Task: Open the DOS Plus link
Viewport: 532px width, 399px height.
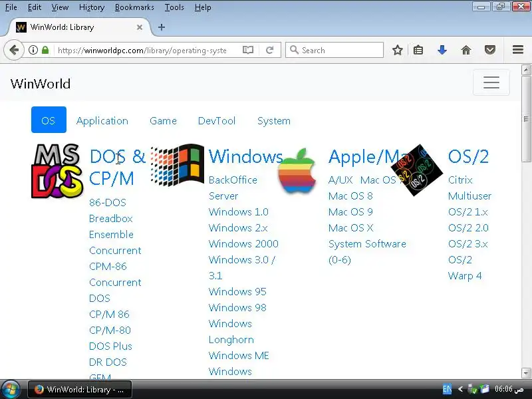Action: (x=110, y=346)
